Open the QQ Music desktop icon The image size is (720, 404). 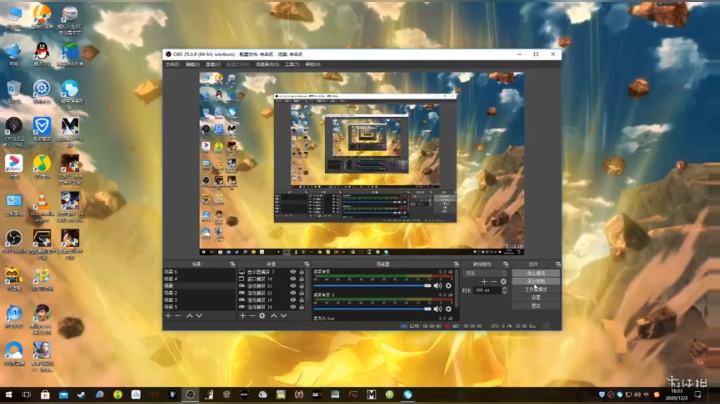(x=42, y=167)
